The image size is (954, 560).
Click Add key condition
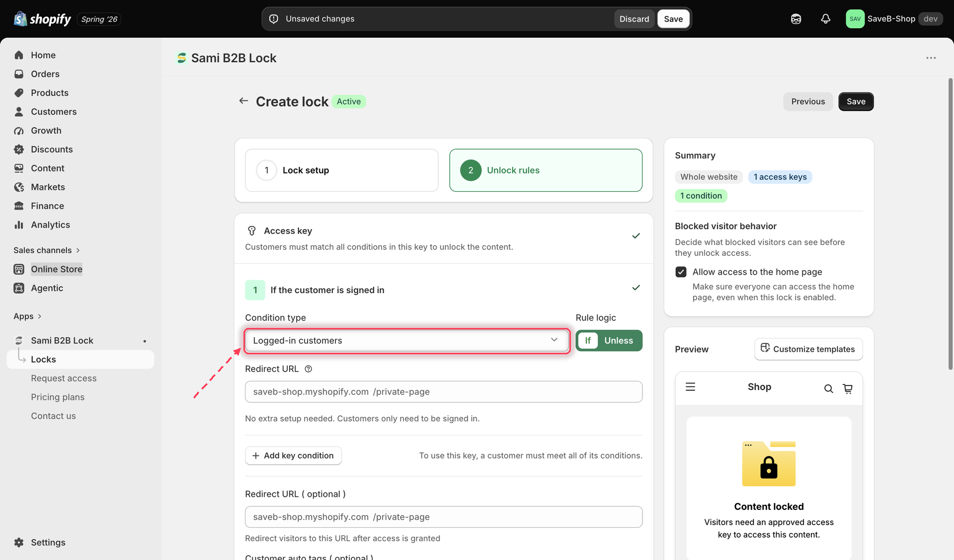tap(293, 456)
